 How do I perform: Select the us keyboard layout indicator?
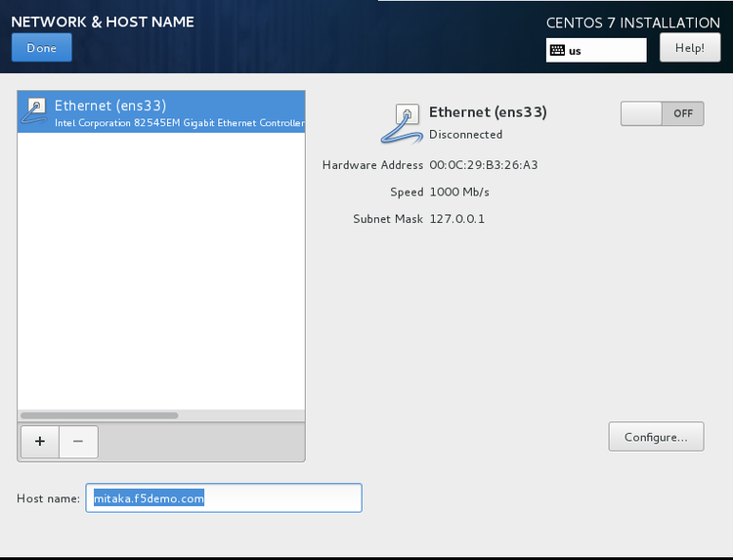pos(596,50)
